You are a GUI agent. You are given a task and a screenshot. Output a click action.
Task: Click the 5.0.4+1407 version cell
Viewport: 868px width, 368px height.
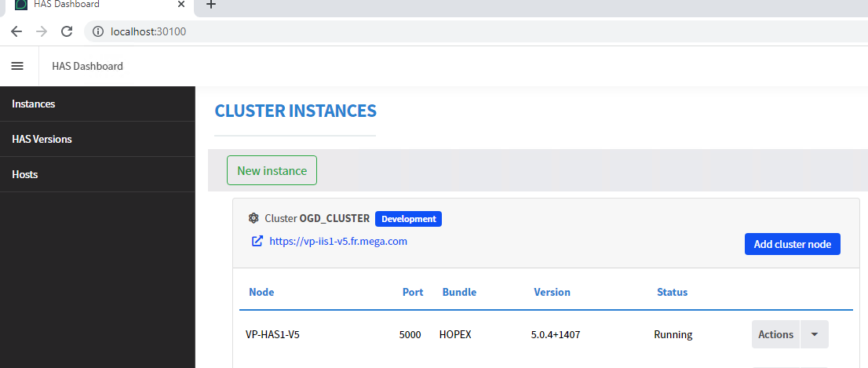pyautogui.click(x=555, y=335)
